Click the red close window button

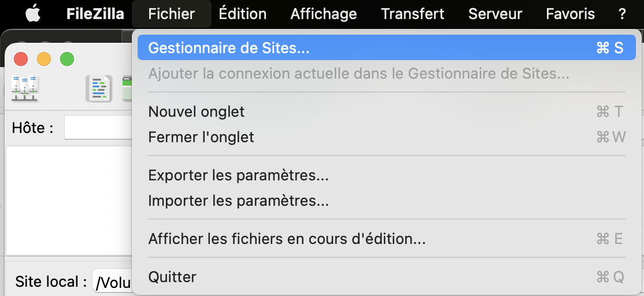click(21, 59)
